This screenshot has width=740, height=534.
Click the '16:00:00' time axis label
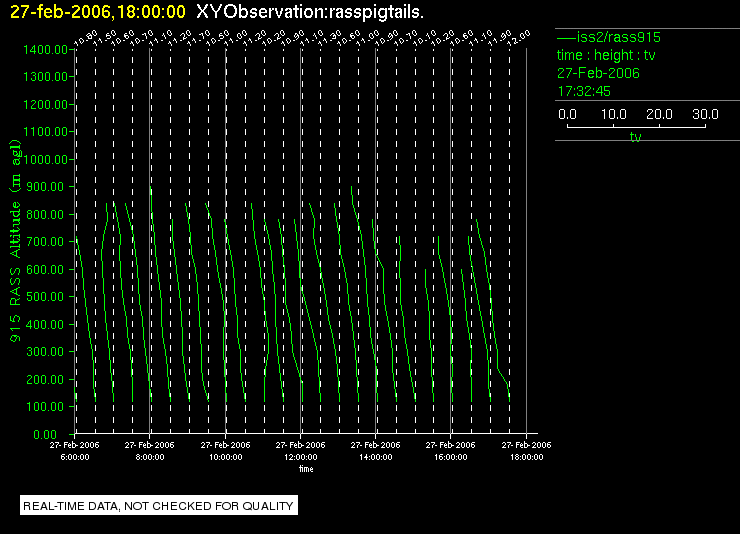coord(451,457)
